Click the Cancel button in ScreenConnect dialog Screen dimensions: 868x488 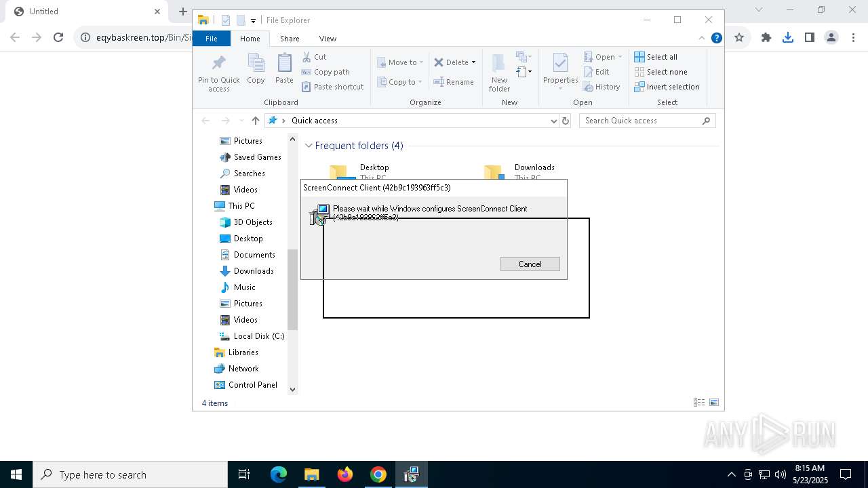pyautogui.click(x=530, y=264)
